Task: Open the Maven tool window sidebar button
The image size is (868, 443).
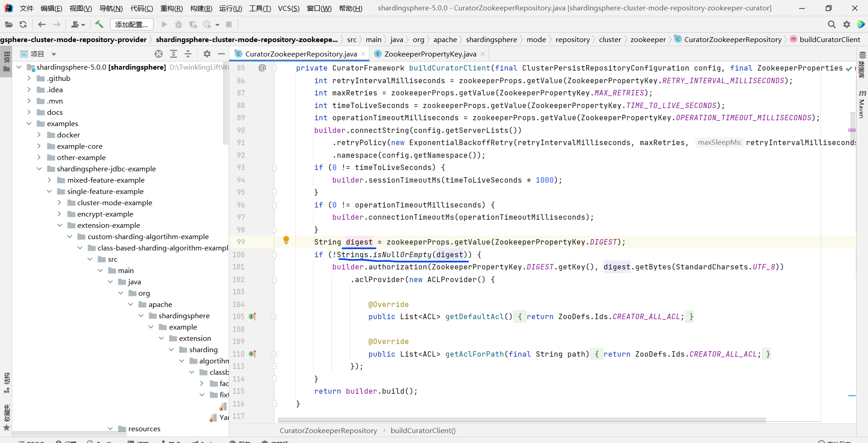Action: click(x=862, y=104)
